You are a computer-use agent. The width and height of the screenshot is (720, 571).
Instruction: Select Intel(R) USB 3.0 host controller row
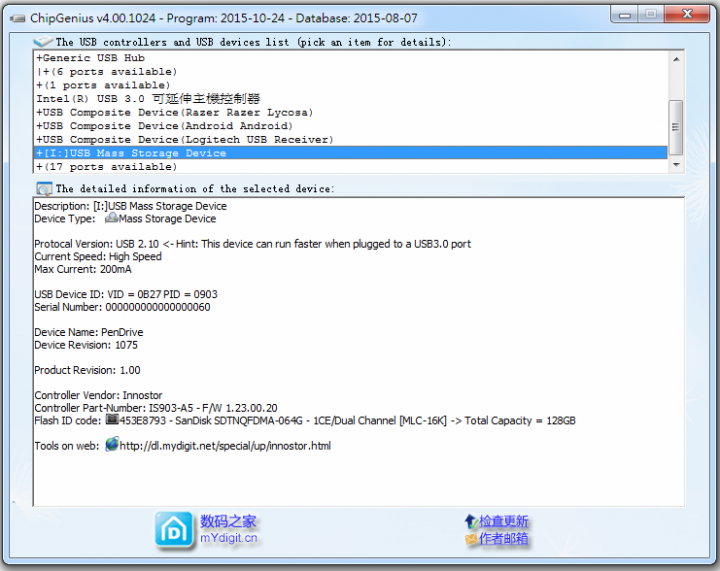351,99
